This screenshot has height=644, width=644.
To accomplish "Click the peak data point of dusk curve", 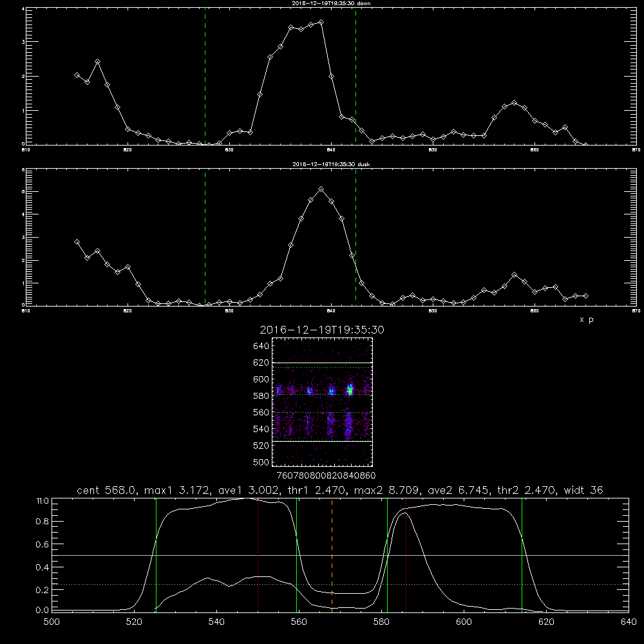I will [x=321, y=189].
